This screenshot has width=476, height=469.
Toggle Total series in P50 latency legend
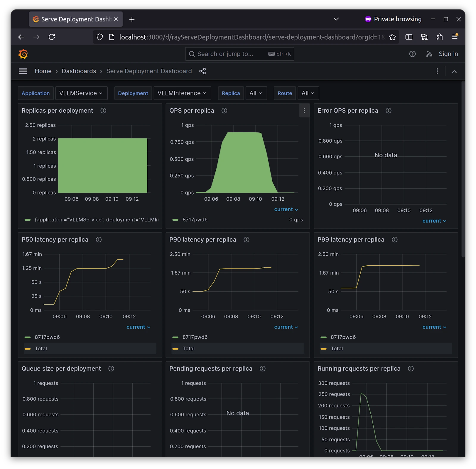pyautogui.click(x=41, y=349)
